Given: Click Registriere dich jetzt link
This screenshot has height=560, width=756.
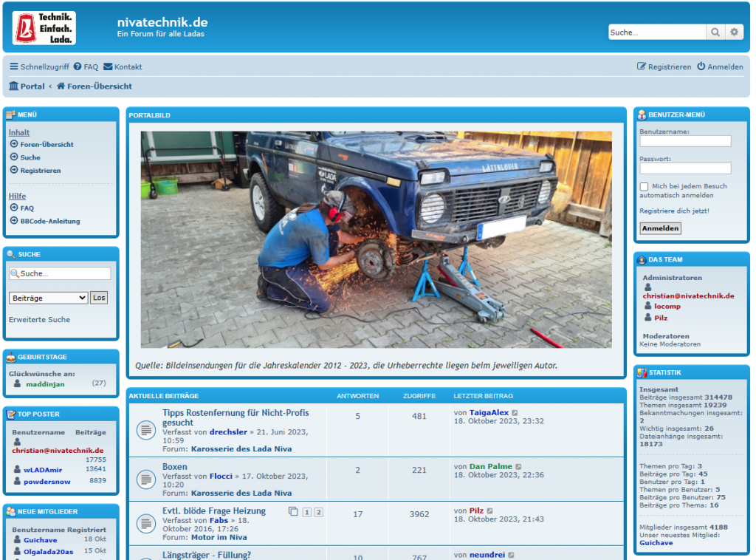Looking at the screenshot, I should [x=674, y=211].
